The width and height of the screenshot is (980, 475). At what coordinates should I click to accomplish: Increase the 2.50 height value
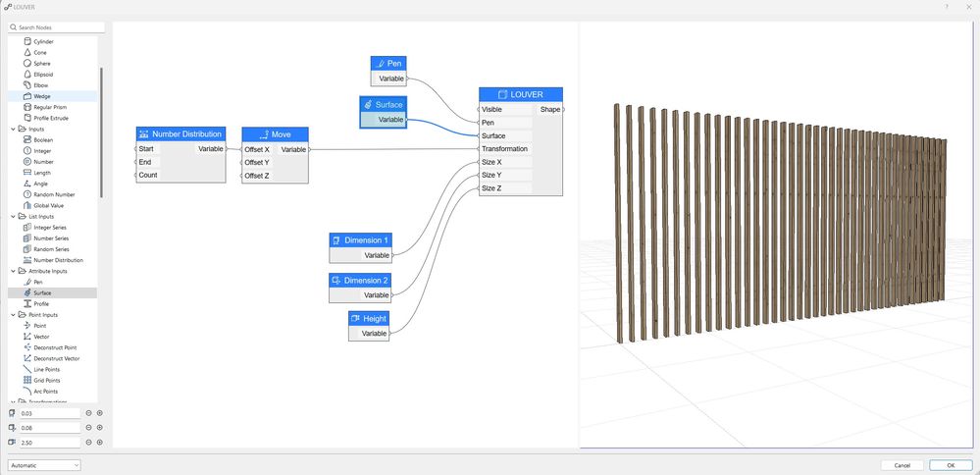click(99, 442)
